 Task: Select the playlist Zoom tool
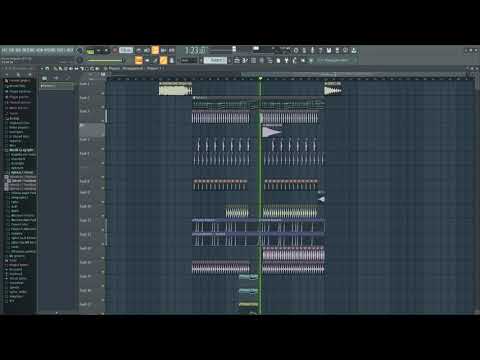pyautogui.click(x=92, y=68)
